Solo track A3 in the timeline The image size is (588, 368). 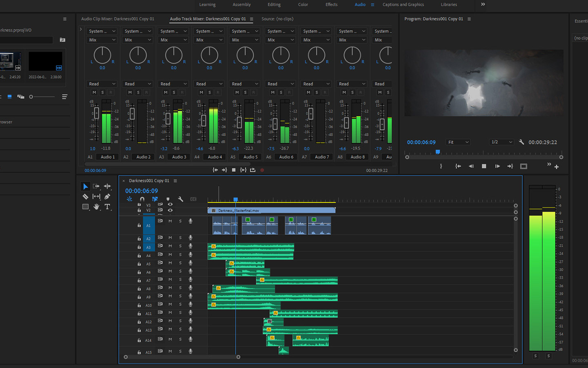coord(180,246)
